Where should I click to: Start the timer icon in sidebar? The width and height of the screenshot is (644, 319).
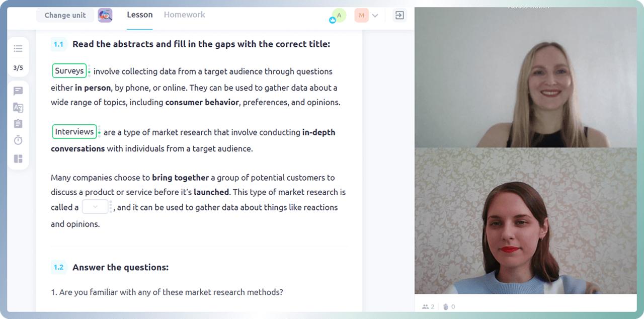(x=18, y=140)
